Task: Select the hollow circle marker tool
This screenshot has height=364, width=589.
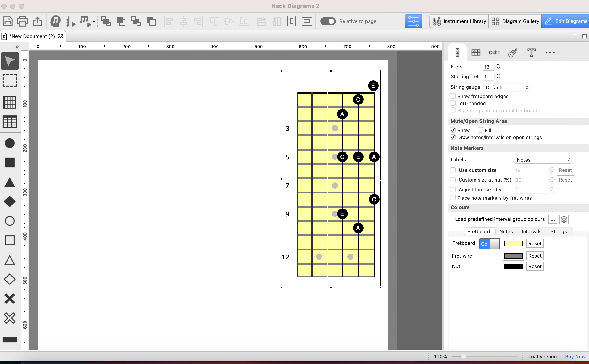Action: pos(10,221)
